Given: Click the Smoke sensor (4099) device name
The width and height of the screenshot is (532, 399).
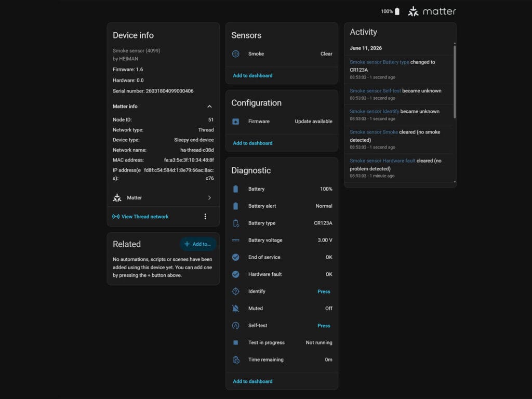Looking at the screenshot, I should (137, 50).
